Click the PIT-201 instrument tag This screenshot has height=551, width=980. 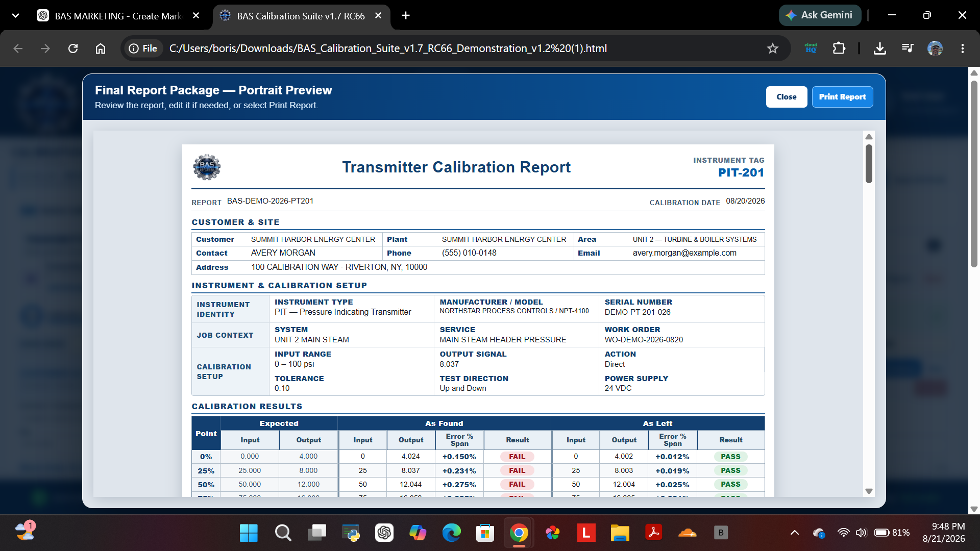[x=741, y=172]
